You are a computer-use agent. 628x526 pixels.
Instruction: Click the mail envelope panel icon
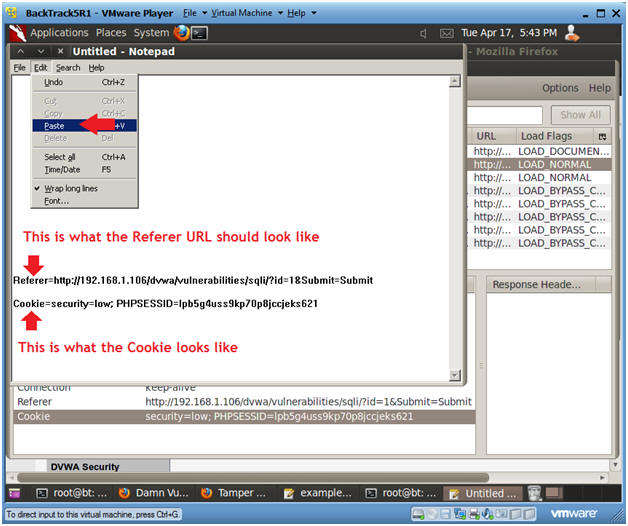point(446,34)
